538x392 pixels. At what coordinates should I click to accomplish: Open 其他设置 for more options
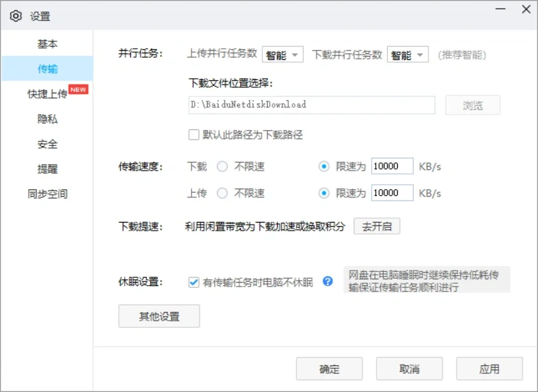[x=159, y=316]
